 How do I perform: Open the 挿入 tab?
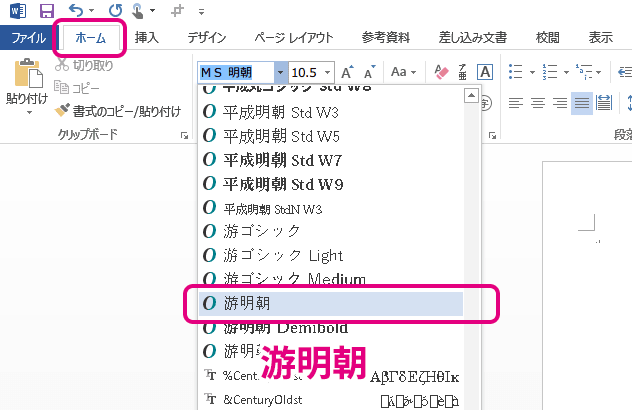click(146, 37)
